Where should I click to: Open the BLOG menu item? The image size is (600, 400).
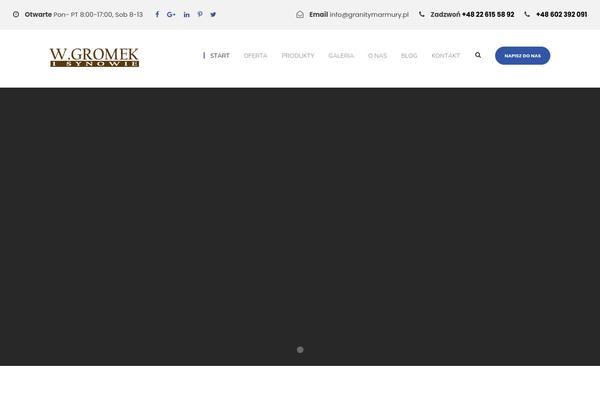(x=409, y=56)
